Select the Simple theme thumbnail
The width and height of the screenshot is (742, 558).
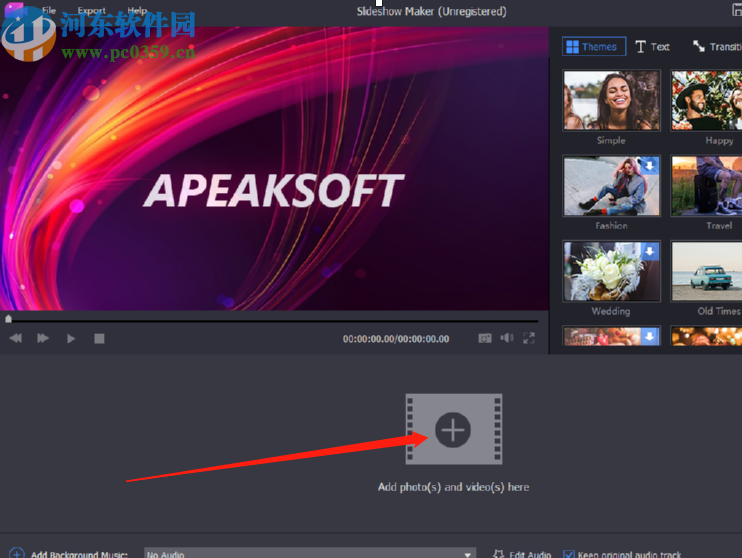coord(611,100)
